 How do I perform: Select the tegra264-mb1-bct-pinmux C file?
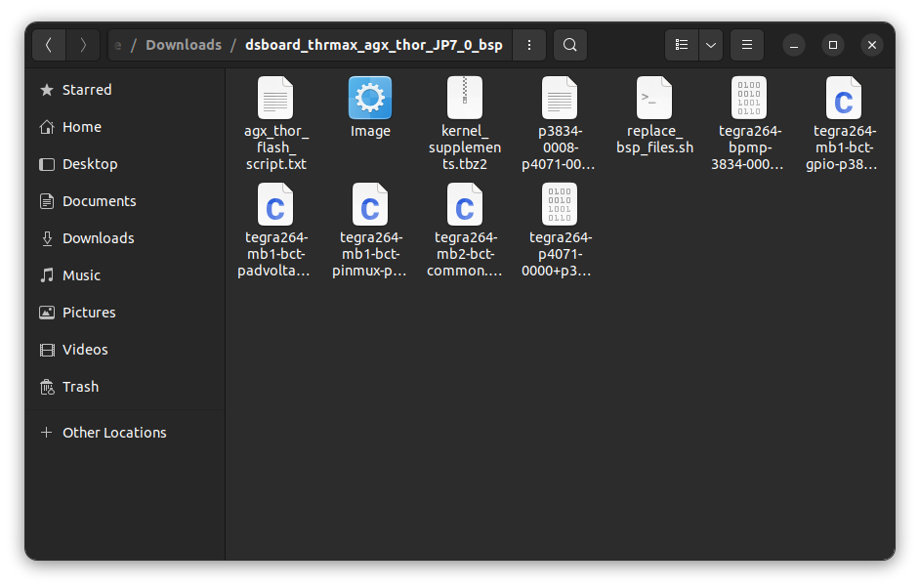tap(369, 205)
